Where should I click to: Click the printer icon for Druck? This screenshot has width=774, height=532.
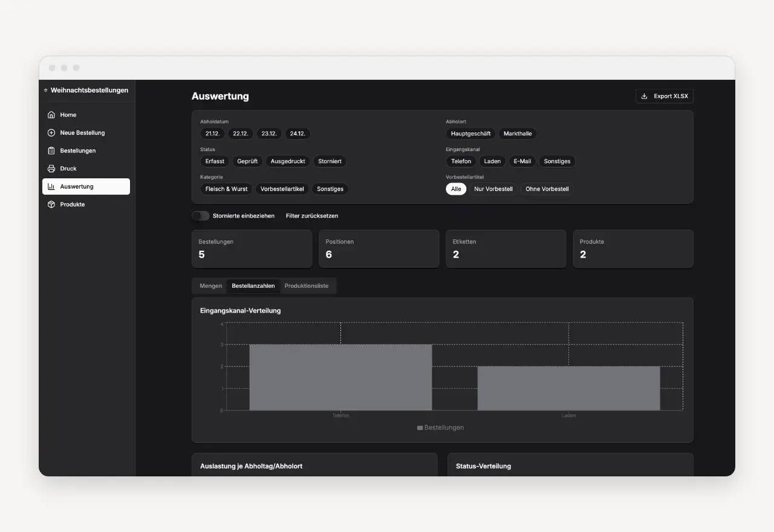(51, 169)
